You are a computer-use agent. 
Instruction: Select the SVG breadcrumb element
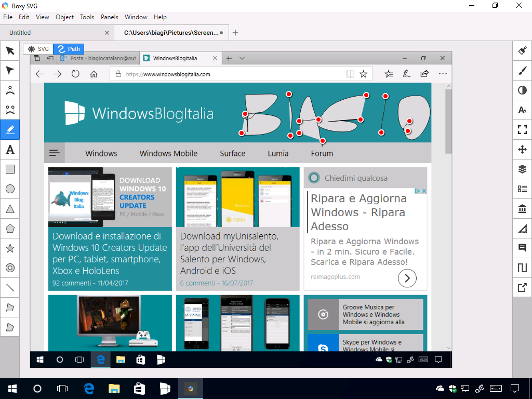pos(38,49)
